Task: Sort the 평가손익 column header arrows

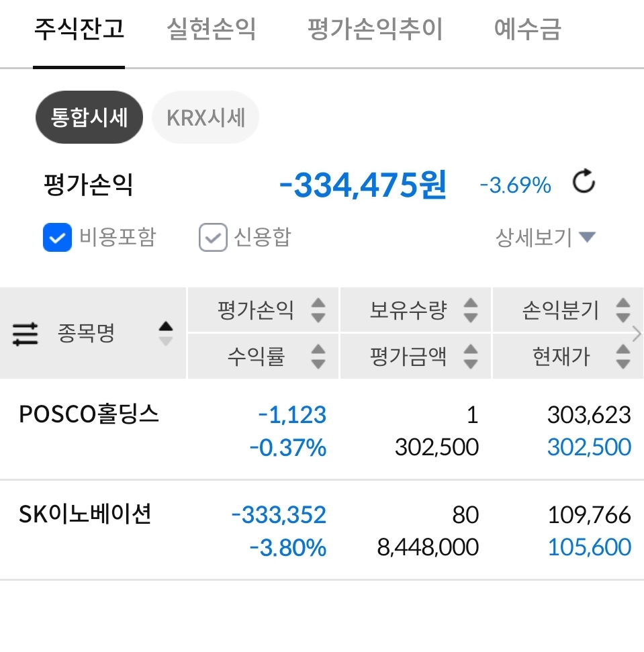Action: pyautogui.click(x=318, y=310)
